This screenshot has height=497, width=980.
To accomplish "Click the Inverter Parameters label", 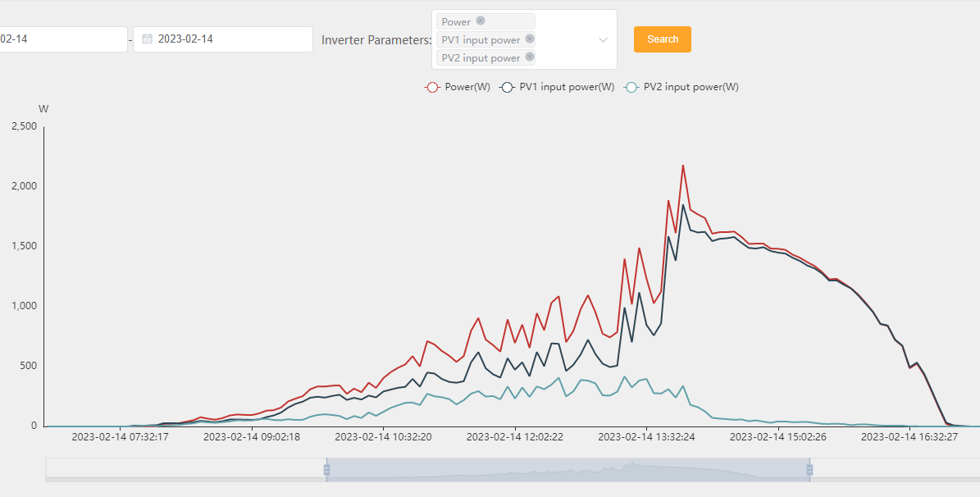I will (x=376, y=40).
